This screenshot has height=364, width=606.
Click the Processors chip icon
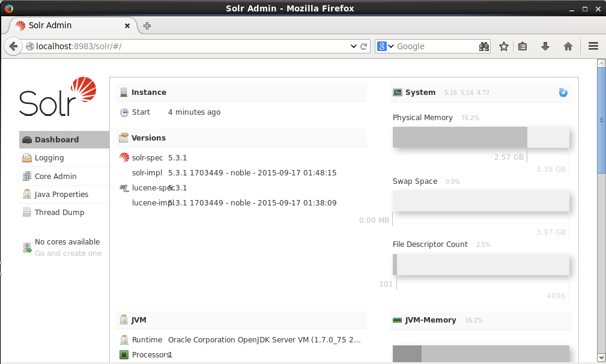click(x=124, y=355)
